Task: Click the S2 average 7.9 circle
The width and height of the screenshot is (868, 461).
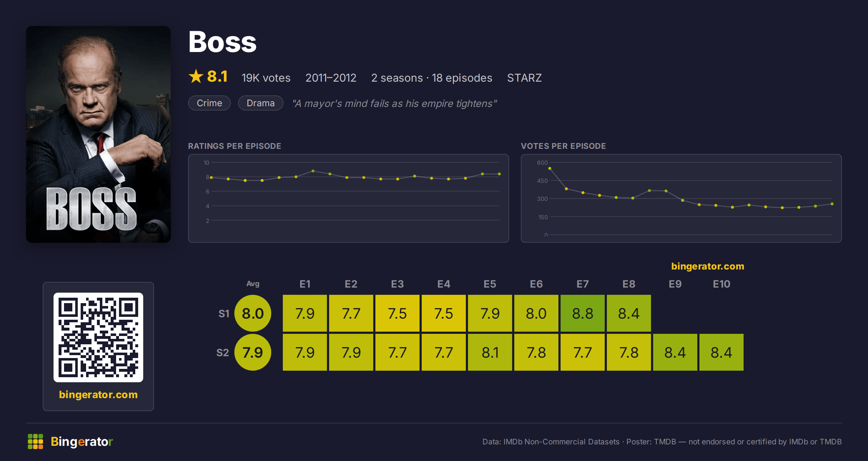Action: (x=253, y=352)
